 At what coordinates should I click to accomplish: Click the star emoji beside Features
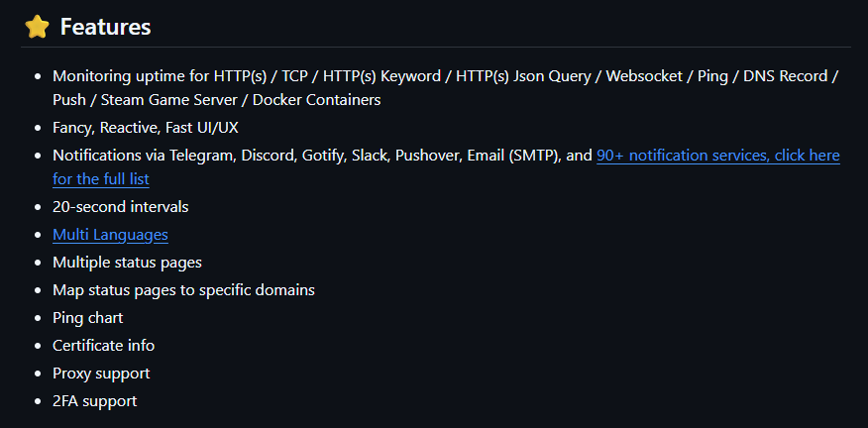tap(37, 27)
